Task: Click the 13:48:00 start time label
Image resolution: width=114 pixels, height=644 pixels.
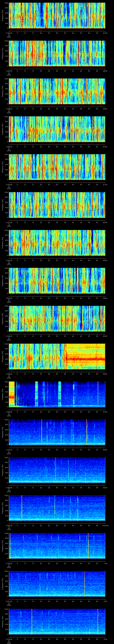Action: click(9, 109)
